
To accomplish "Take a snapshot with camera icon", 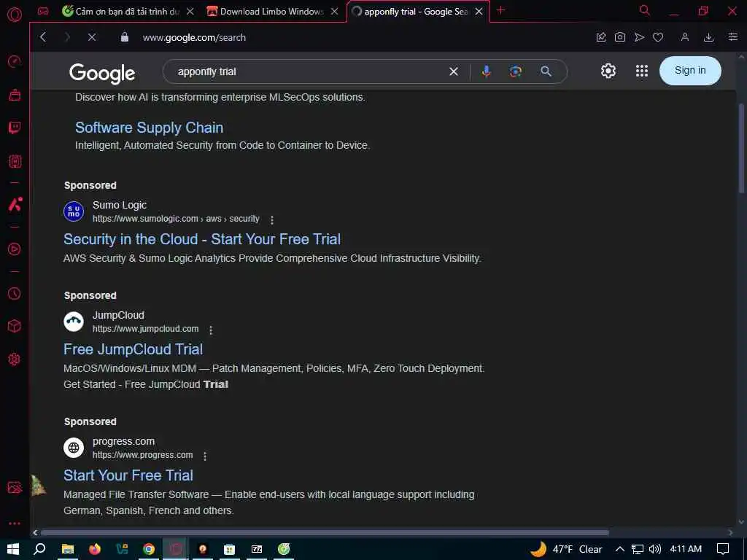I will (620, 37).
